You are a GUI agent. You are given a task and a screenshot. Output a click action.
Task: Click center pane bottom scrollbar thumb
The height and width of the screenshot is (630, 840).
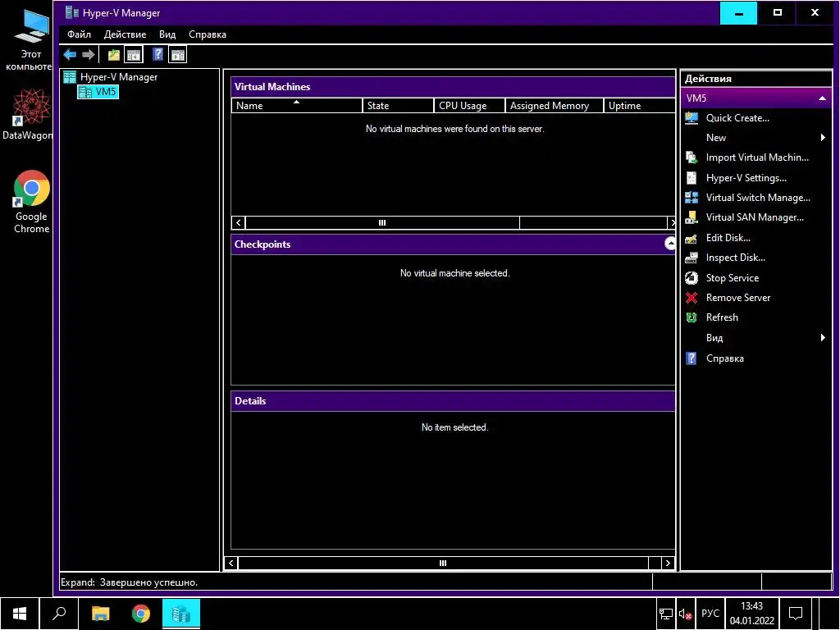click(443, 563)
